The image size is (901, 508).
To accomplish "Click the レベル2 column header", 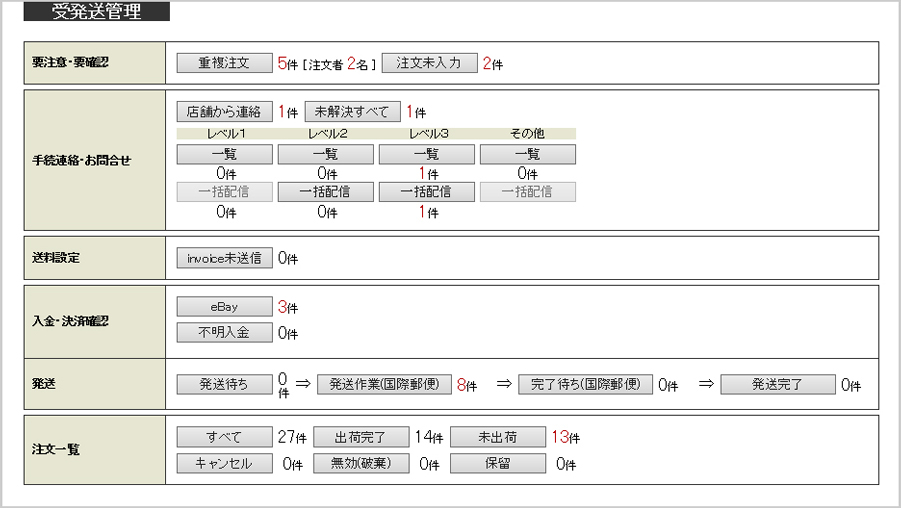I will [x=328, y=133].
